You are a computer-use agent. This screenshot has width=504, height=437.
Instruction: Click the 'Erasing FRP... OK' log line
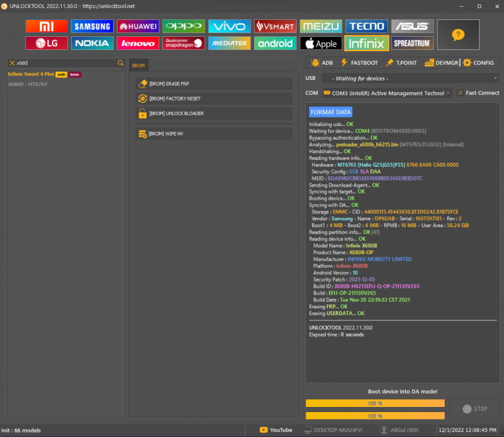[328, 307]
